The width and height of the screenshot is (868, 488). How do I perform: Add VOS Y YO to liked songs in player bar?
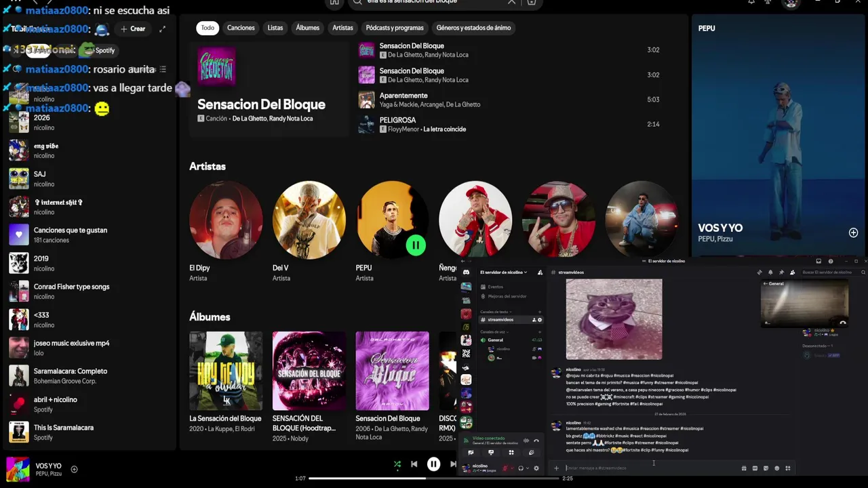click(74, 469)
